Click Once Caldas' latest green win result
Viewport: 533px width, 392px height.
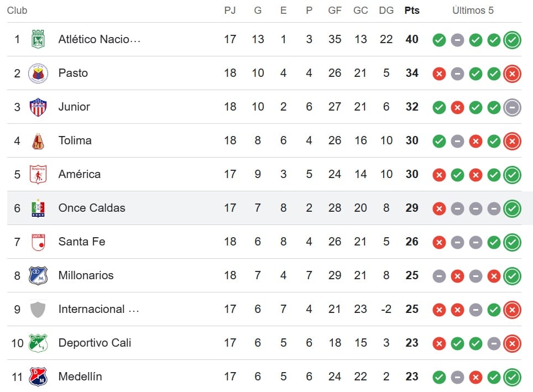point(512,208)
